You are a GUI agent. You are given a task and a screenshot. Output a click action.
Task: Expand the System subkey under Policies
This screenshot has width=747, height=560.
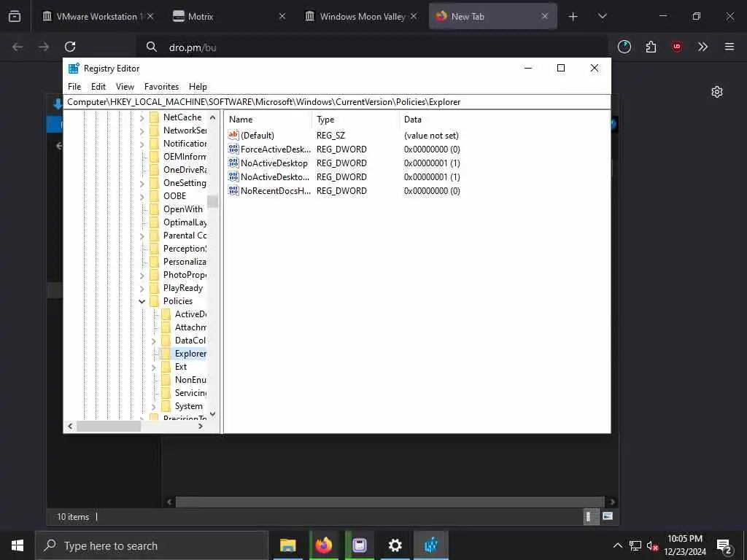tap(153, 407)
